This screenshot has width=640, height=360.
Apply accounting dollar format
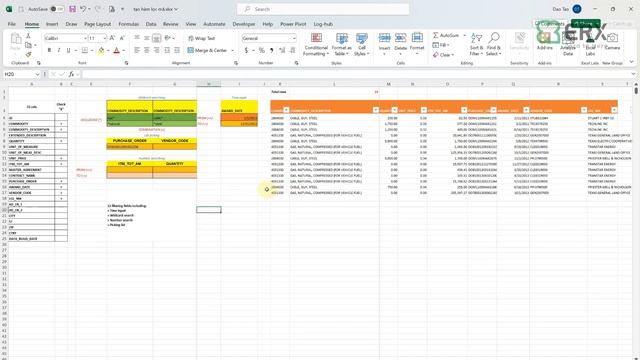pos(246,50)
